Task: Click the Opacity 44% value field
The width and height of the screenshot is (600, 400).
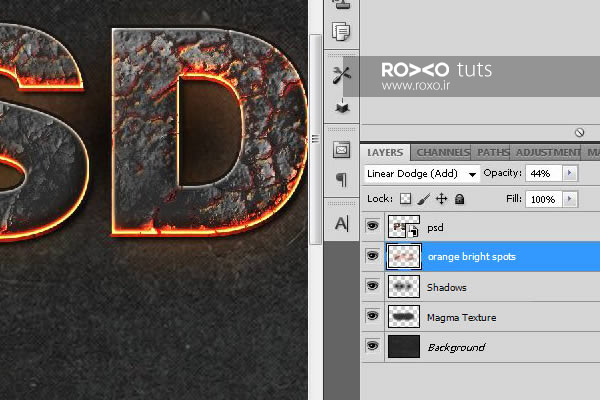Action: tap(544, 173)
